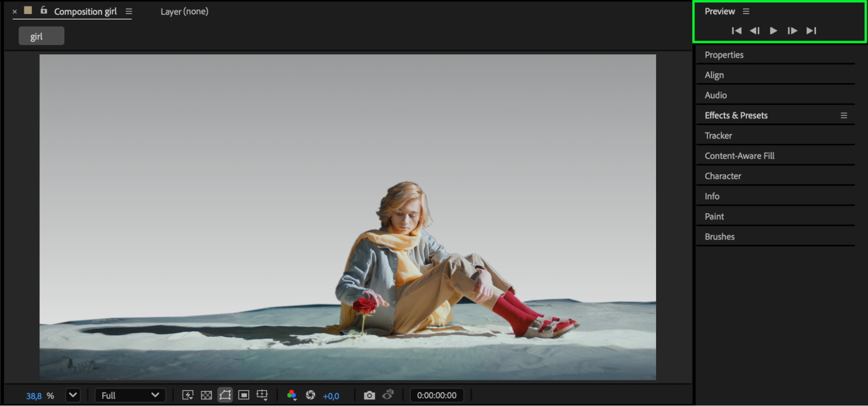Open the Full resolution dropdown

pyautogui.click(x=130, y=395)
